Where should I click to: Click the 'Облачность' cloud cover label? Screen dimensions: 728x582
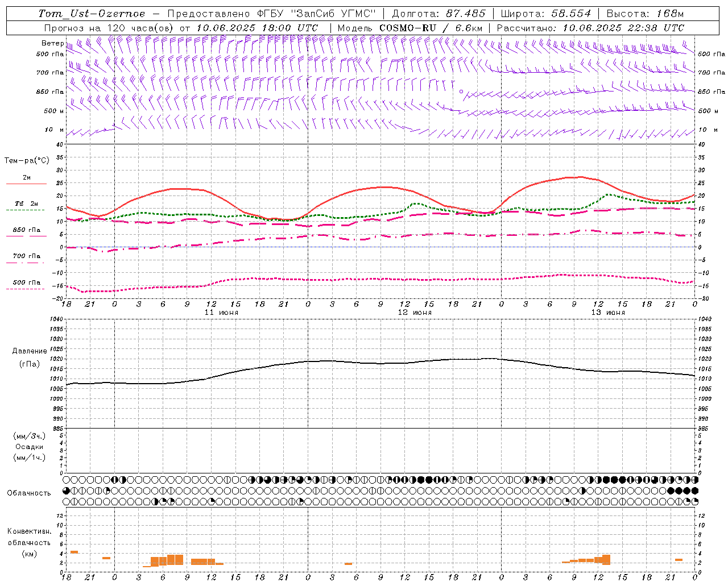[x=29, y=493]
